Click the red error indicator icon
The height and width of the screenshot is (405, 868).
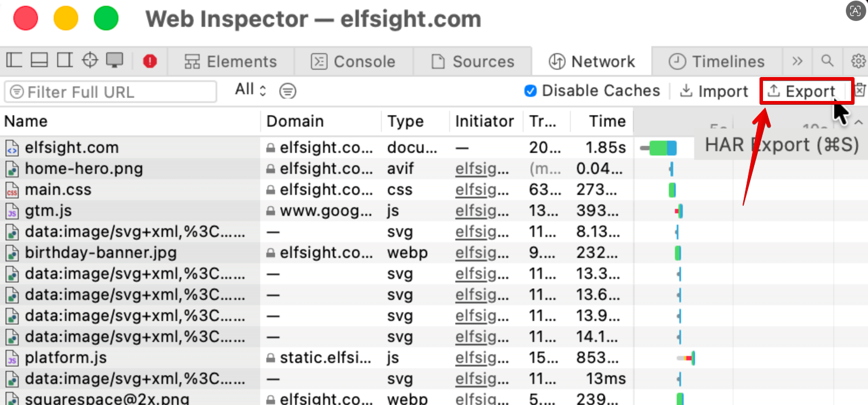150,61
